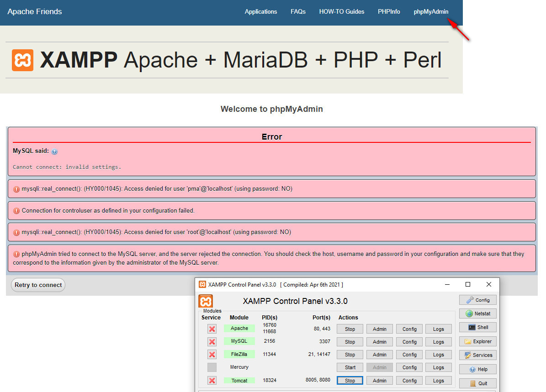Launch the Shell console
546x392 pixels.
pos(477,327)
